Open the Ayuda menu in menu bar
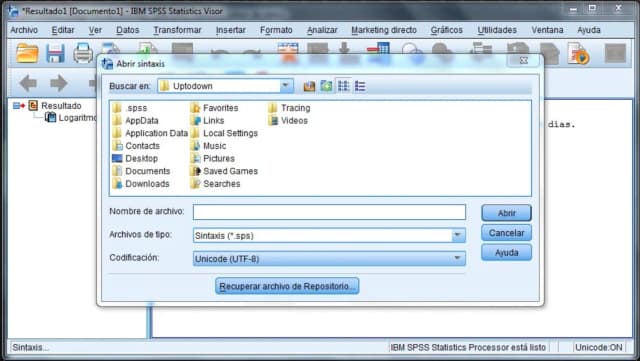Viewport: 640px width, 361px height. [x=589, y=30]
